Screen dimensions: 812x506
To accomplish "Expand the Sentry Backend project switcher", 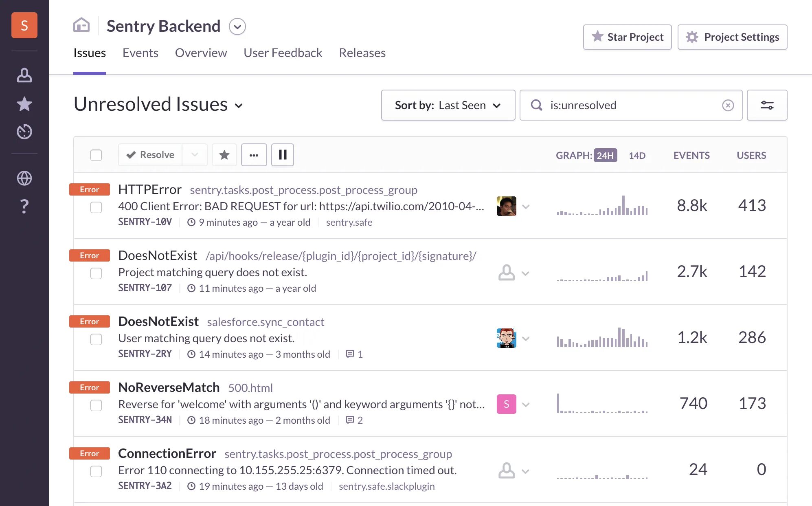I will (237, 26).
